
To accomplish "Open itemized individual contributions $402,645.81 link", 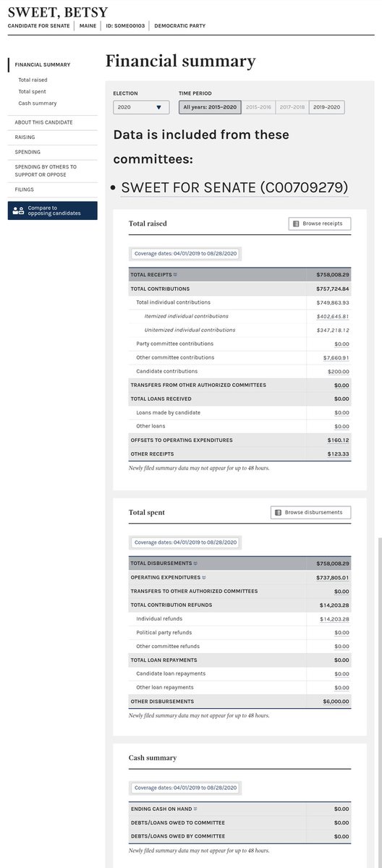I will (x=333, y=316).
